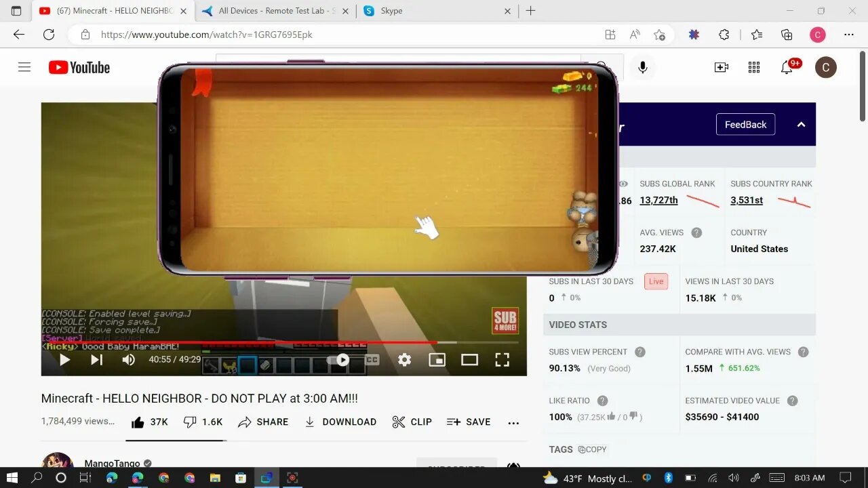Screen dimensions: 868x488
Task: Copy tags with the COPY button
Action: (x=592, y=449)
